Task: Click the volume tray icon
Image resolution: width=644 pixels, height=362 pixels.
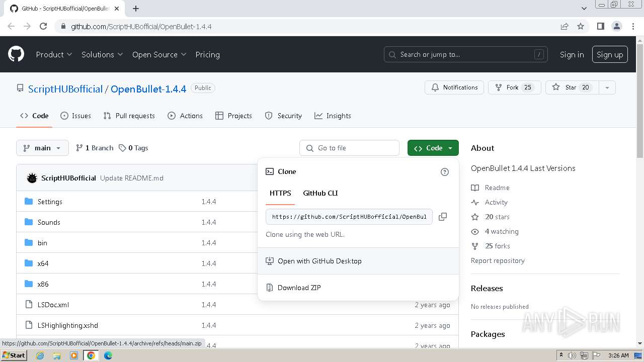Action: click(x=572, y=355)
